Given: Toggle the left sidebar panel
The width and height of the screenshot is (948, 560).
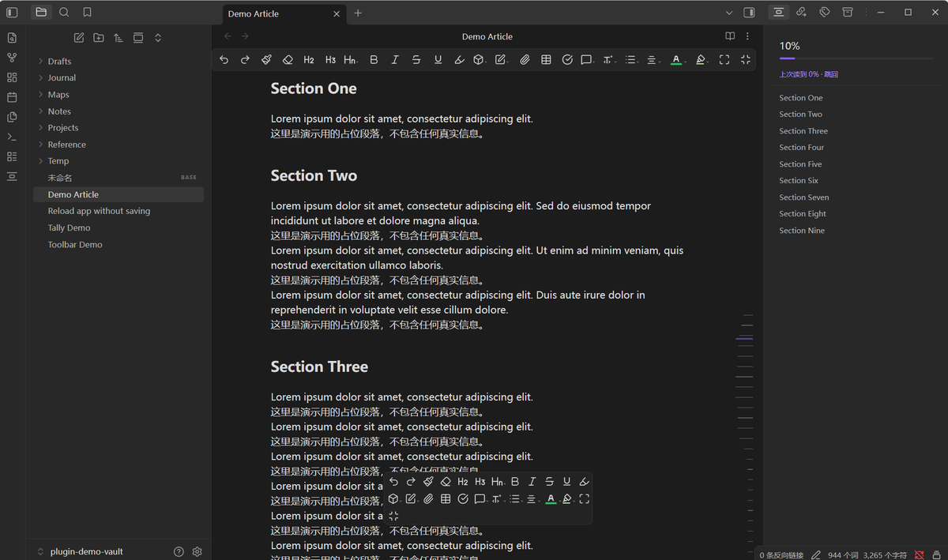Looking at the screenshot, I should 12,13.
